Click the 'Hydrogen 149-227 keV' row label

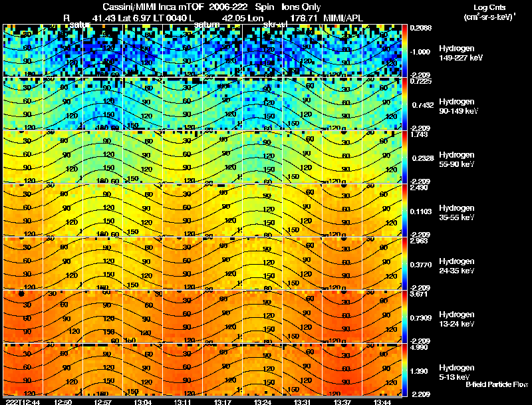click(460, 53)
